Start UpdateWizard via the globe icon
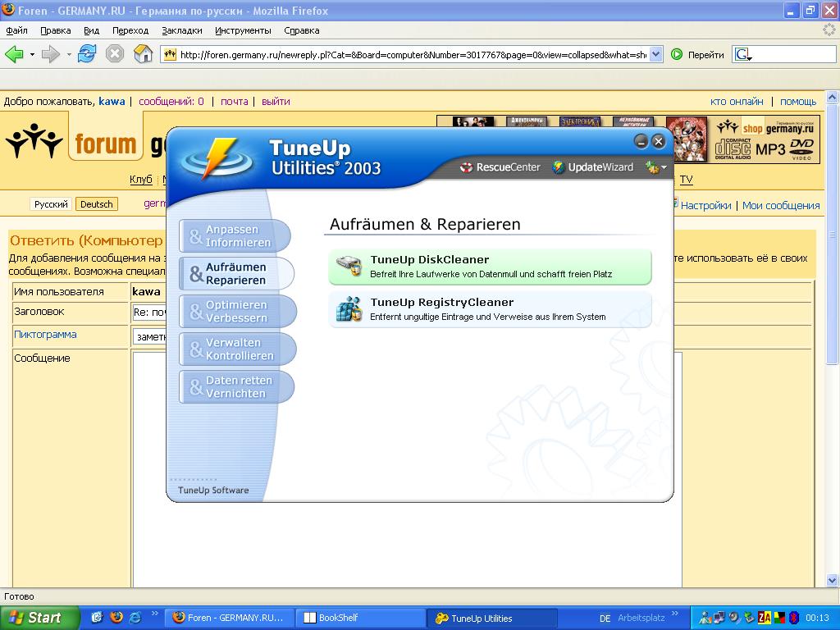The image size is (840, 630). (x=558, y=167)
